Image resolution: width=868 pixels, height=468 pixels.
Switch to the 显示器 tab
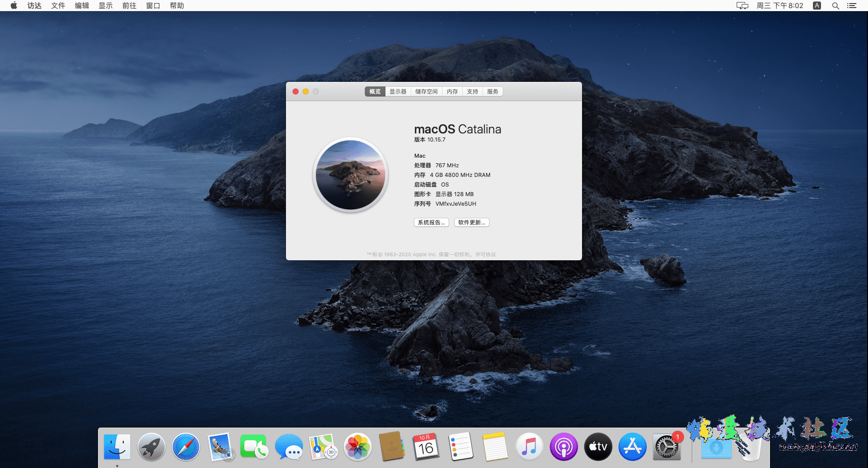click(x=398, y=91)
